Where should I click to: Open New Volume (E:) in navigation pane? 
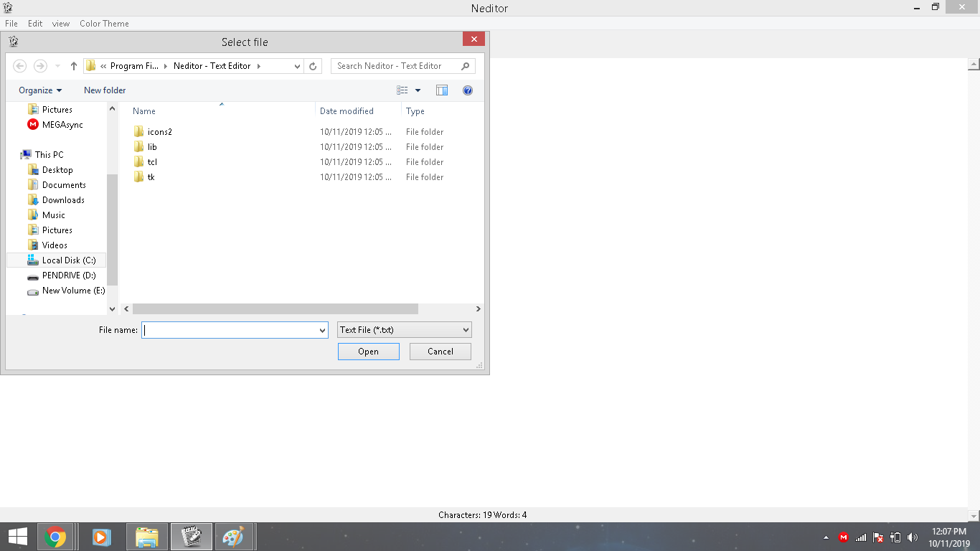pos(66,291)
